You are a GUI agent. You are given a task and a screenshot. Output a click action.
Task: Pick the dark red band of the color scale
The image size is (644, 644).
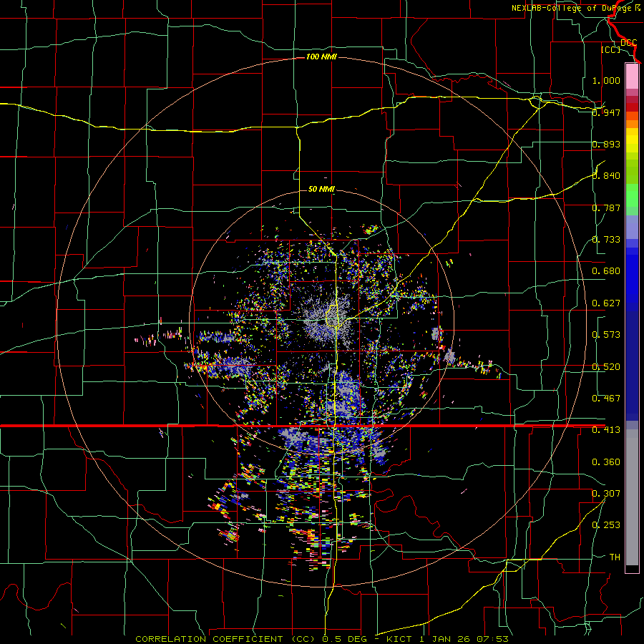[x=632, y=107]
